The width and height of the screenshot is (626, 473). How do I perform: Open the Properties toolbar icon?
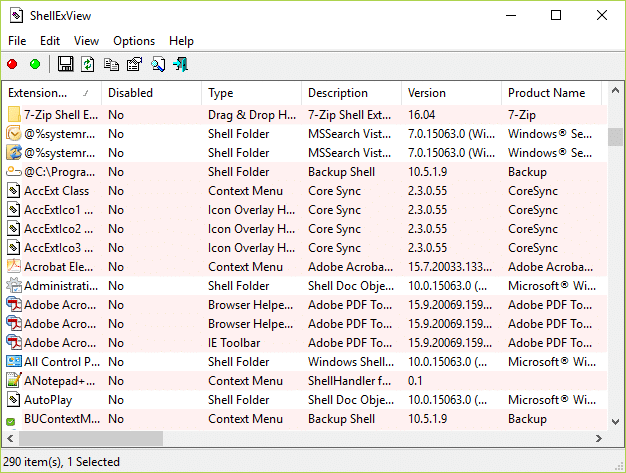pyautogui.click(x=134, y=65)
